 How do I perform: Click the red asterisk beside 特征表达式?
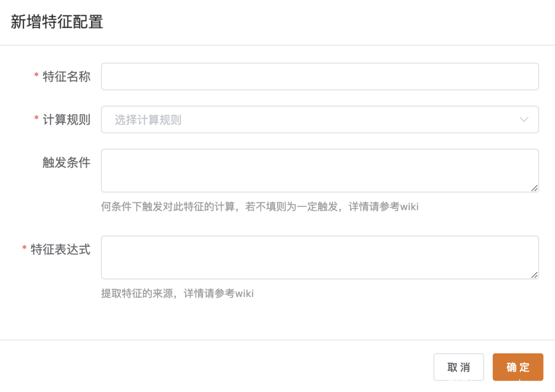pos(24,248)
